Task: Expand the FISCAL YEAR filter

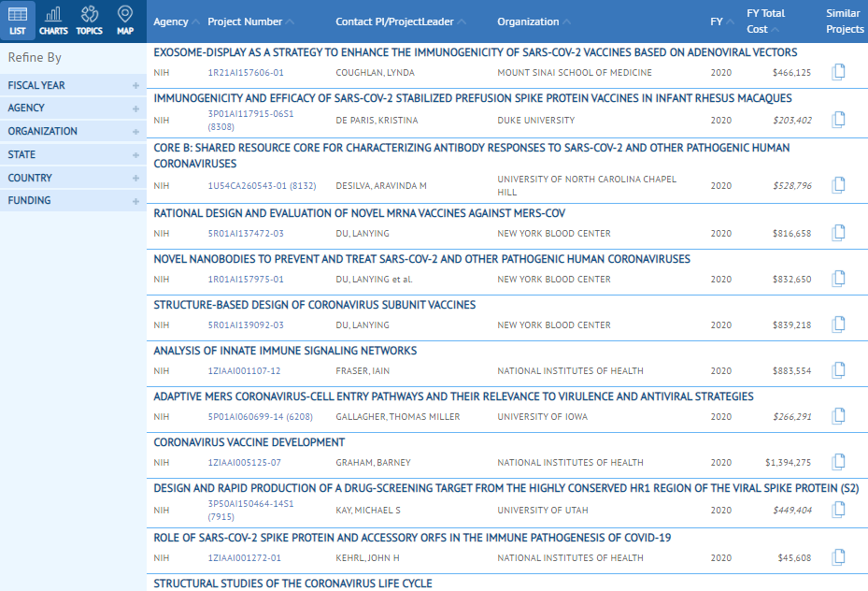Action: pos(73,85)
